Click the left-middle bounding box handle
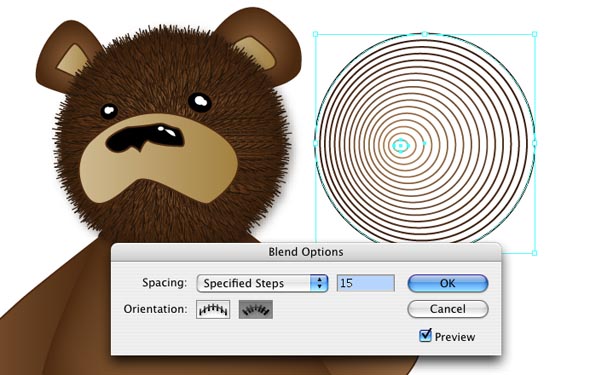The image size is (590, 375). pos(316,143)
